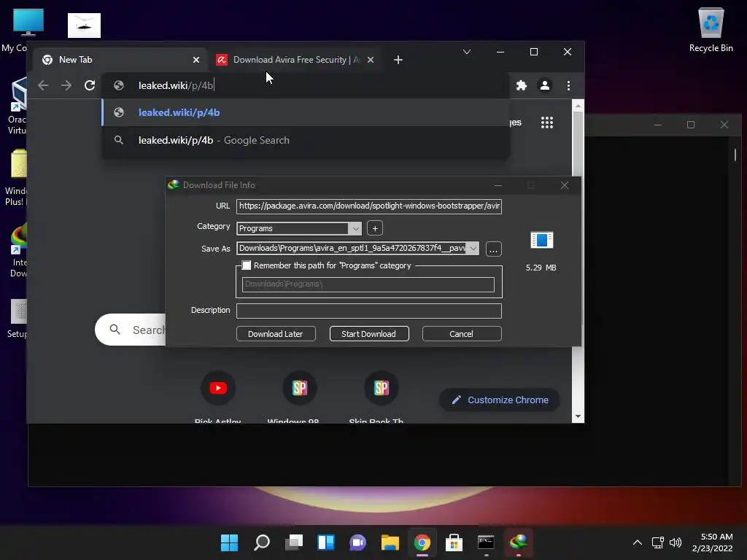Close the New Tab tab
Screen dimensions: 747x560
(196, 60)
